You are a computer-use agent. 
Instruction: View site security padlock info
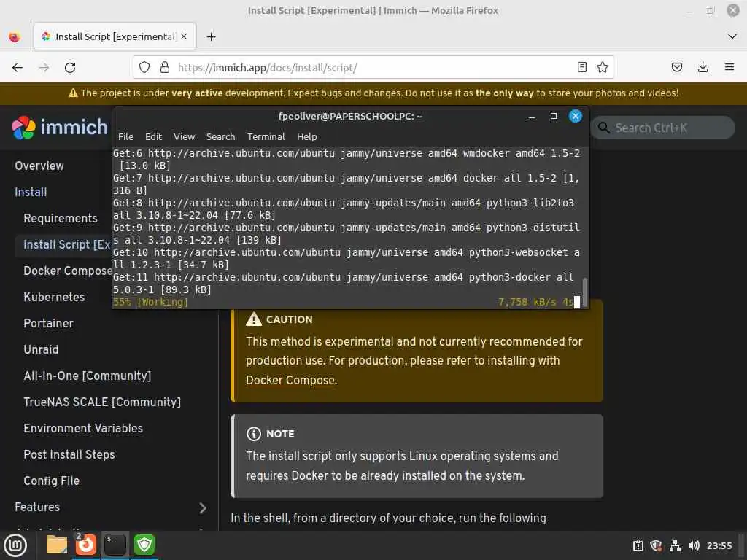coord(165,67)
